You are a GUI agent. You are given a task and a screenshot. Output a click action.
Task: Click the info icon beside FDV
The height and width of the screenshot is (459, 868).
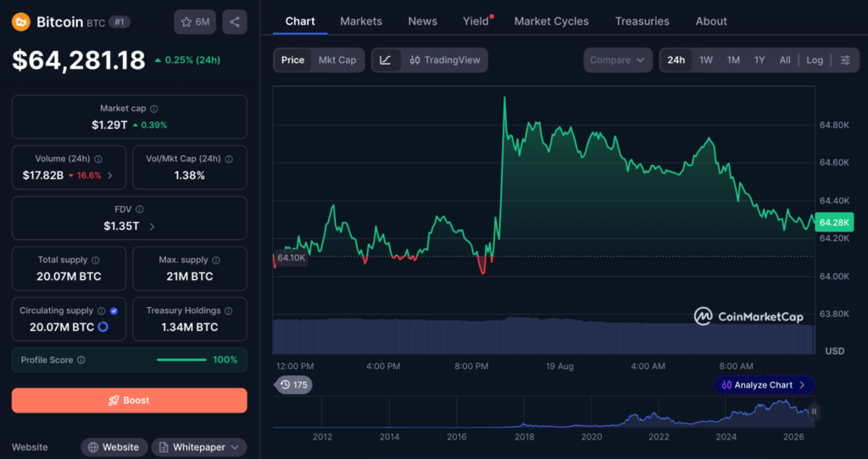click(140, 209)
